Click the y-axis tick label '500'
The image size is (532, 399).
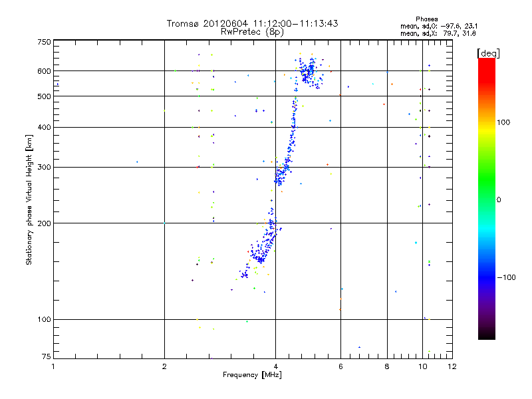point(44,96)
